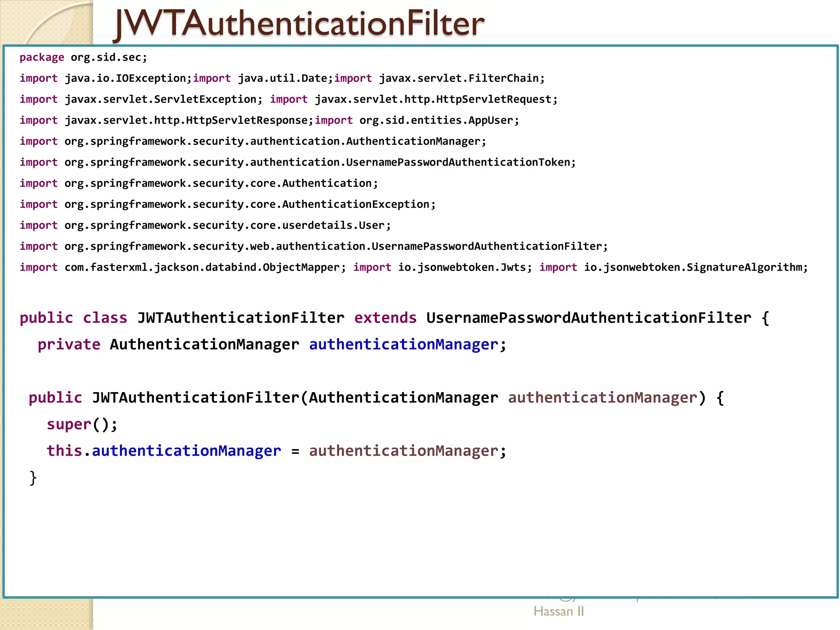Click the UsernamePasswordAuthenticationToken import line

click(x=298, y=162)
